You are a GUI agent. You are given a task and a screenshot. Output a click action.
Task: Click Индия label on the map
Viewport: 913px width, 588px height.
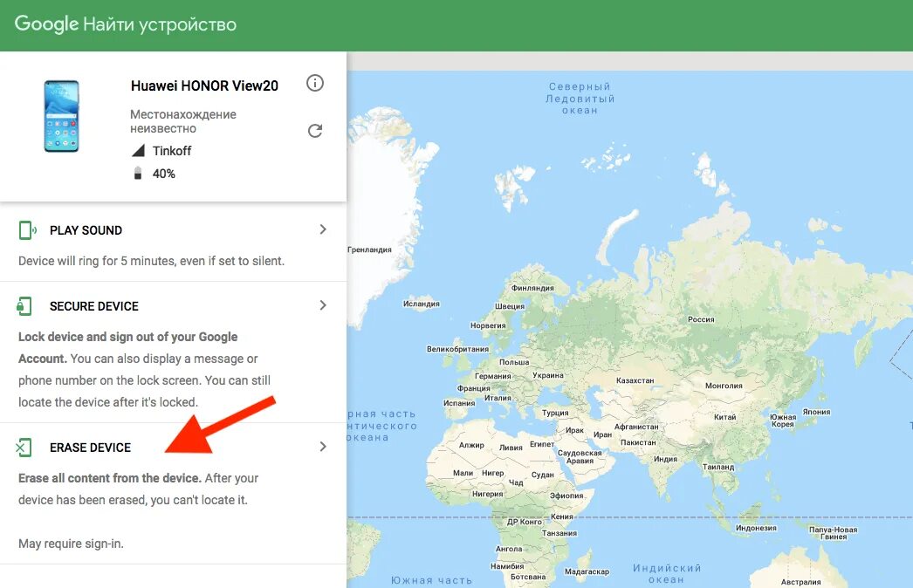pos(665,459)
